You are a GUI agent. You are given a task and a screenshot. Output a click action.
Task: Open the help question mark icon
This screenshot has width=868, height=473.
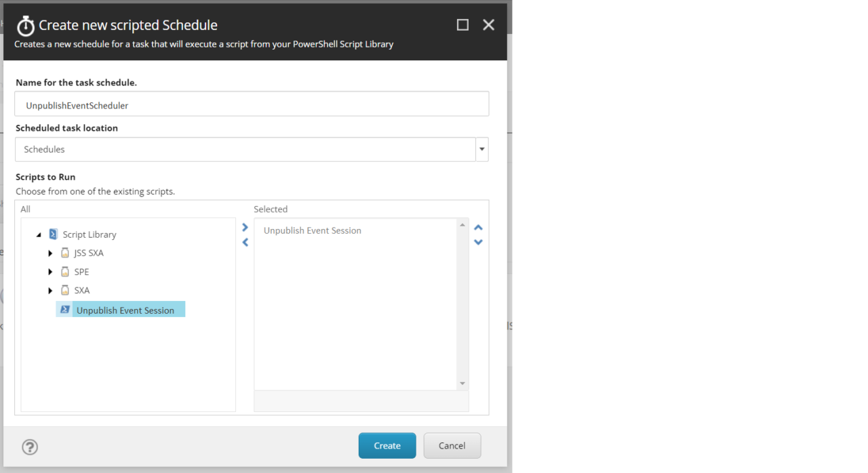pos(30,447)
